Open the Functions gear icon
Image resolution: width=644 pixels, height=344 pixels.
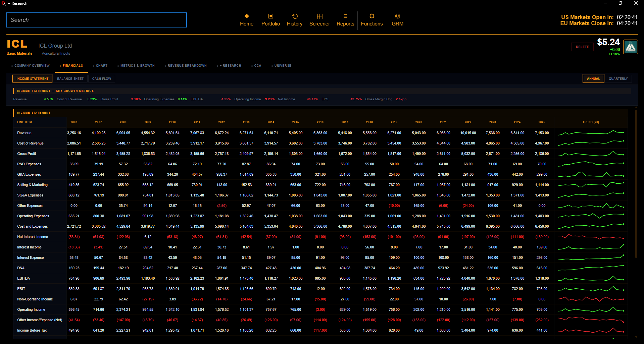click(372, 16)
